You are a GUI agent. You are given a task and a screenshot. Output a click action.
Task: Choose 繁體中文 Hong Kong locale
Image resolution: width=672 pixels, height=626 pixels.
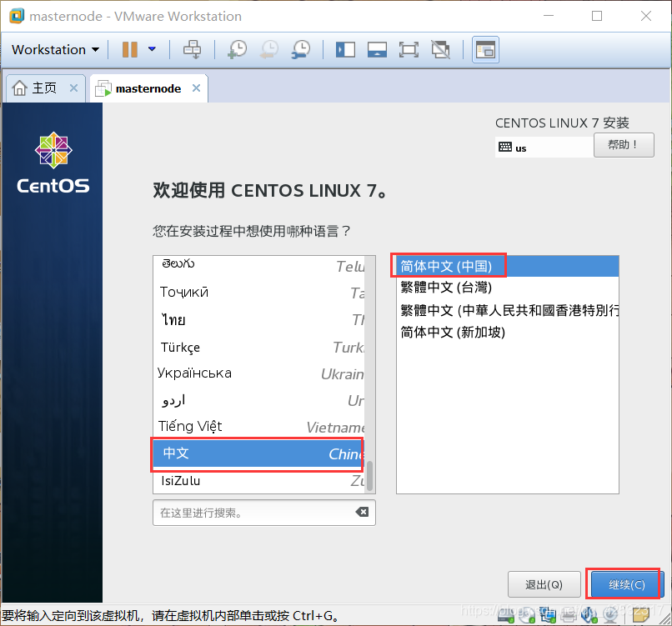click(x=508, y=310)
